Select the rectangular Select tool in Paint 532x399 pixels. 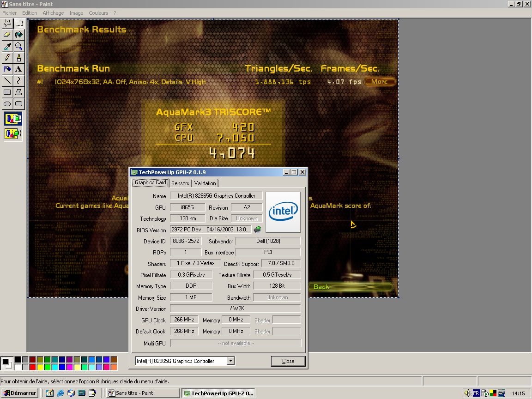[x=19, y=23]
